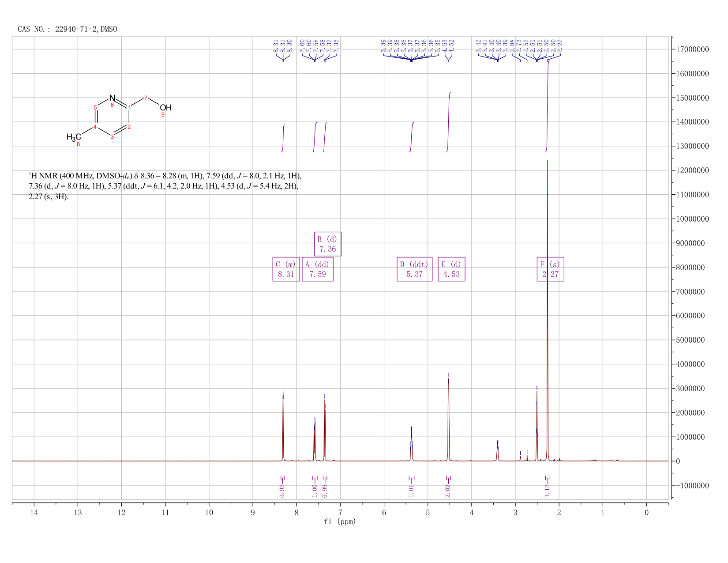728x563 pixels.
Task: Select integral value 2.02
Action: coord(448,491)
